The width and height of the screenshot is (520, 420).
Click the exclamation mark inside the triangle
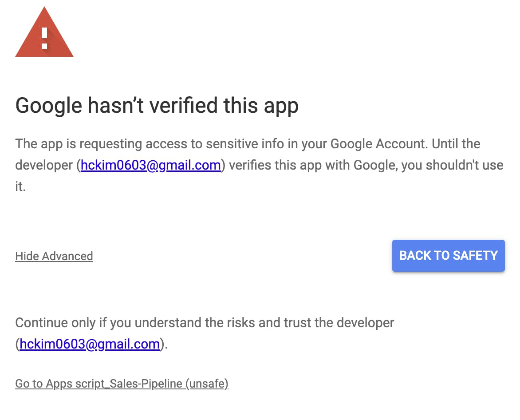(44, 37)
